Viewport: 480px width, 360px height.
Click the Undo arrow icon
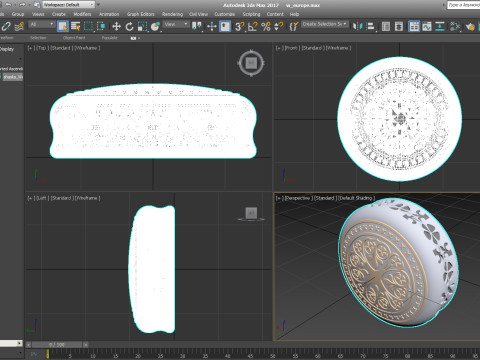[x=8, y=5]
